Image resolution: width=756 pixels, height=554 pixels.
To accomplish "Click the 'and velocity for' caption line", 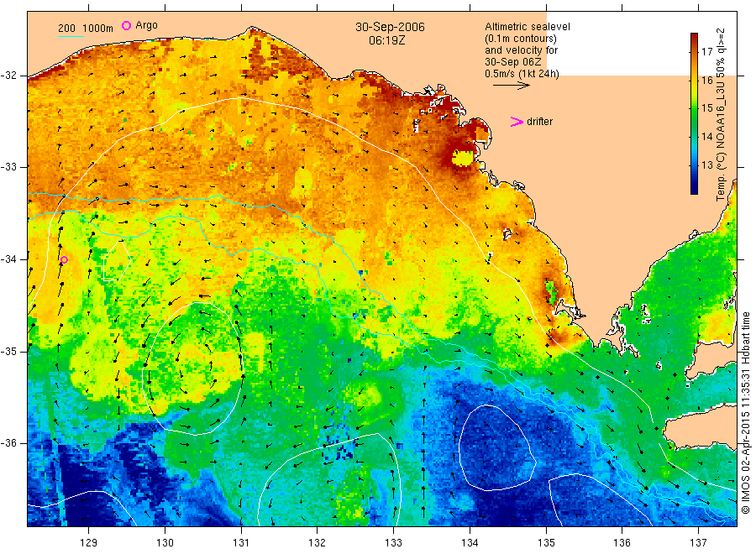I will coord(521,50).
